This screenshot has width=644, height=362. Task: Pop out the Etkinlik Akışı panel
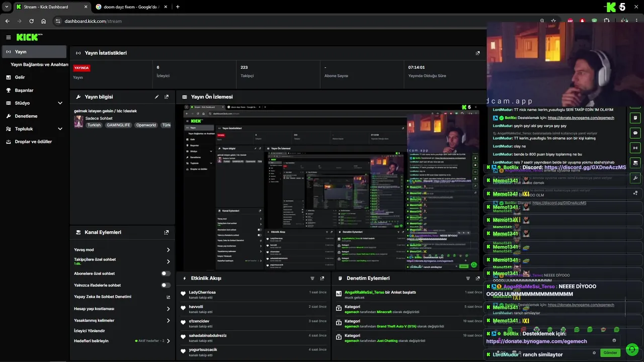[322, 278]
